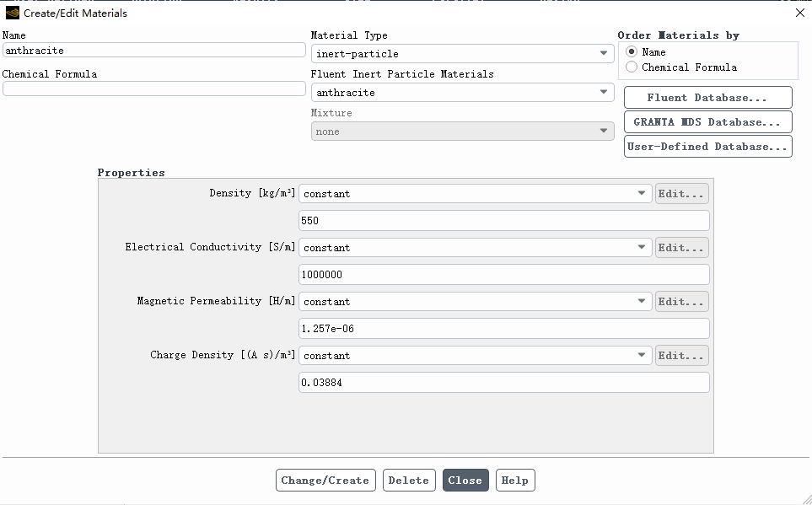The image size is (812, 505).
Task: Open Magnetic Permeability method dropdown
Action: coord(476,302)
